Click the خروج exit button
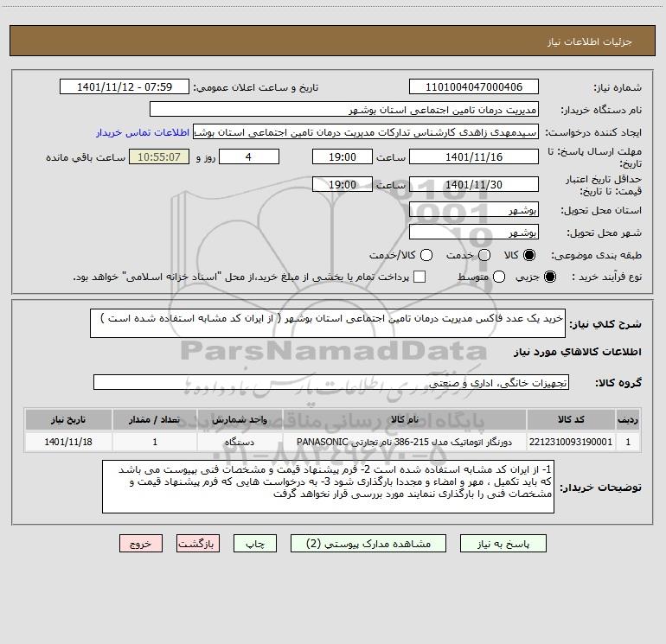Screen dimensions: 666x644 point(141,544)
